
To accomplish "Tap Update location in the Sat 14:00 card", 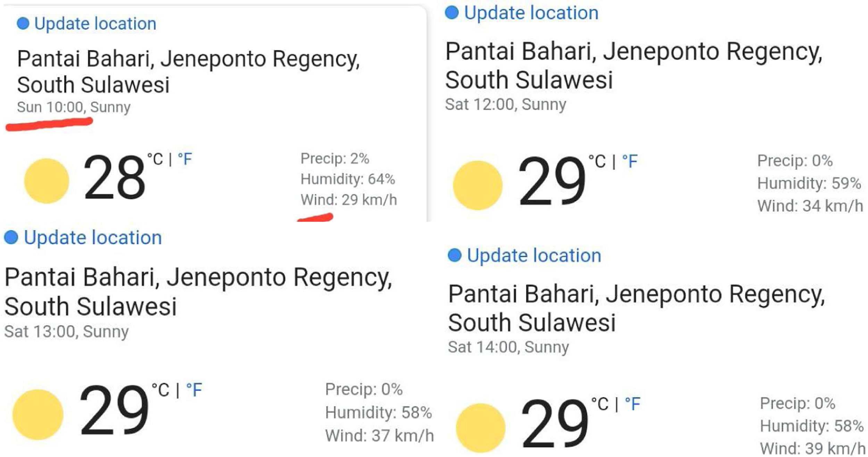I will [534, 255].
